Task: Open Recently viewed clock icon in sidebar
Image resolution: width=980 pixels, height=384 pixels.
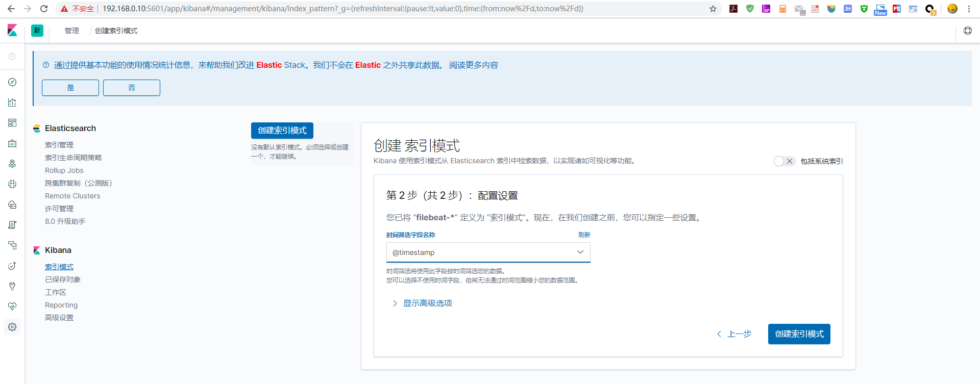Action: pos(12,57)
